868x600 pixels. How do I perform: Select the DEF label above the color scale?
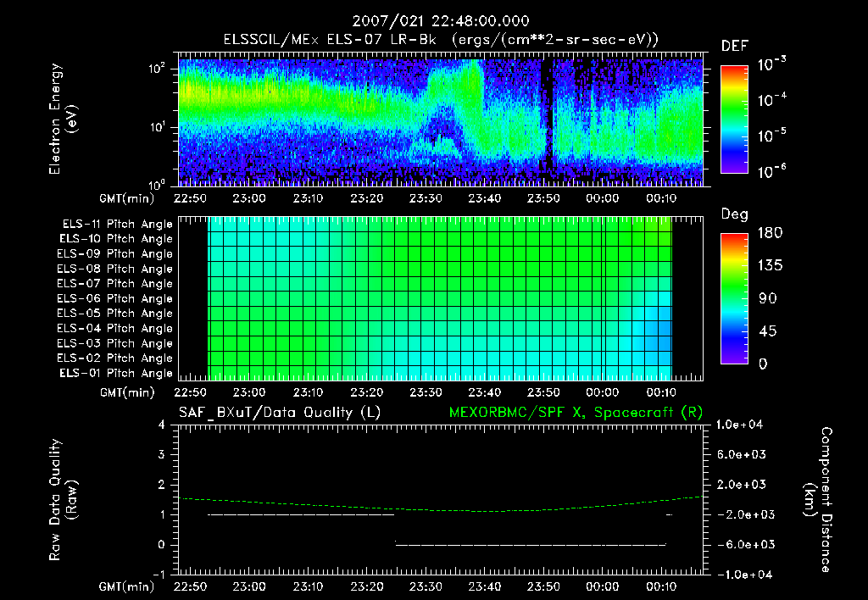[x=735, y=46]
